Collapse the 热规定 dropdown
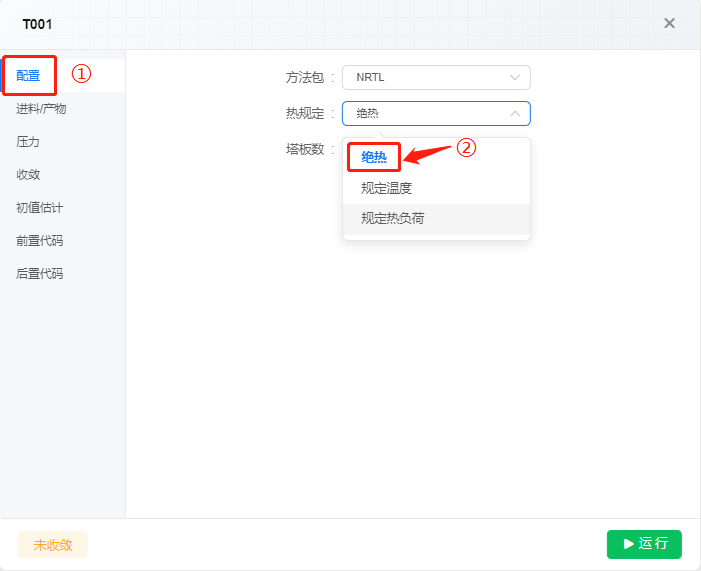Screen dimensions: 701x571 coord(436,114)
